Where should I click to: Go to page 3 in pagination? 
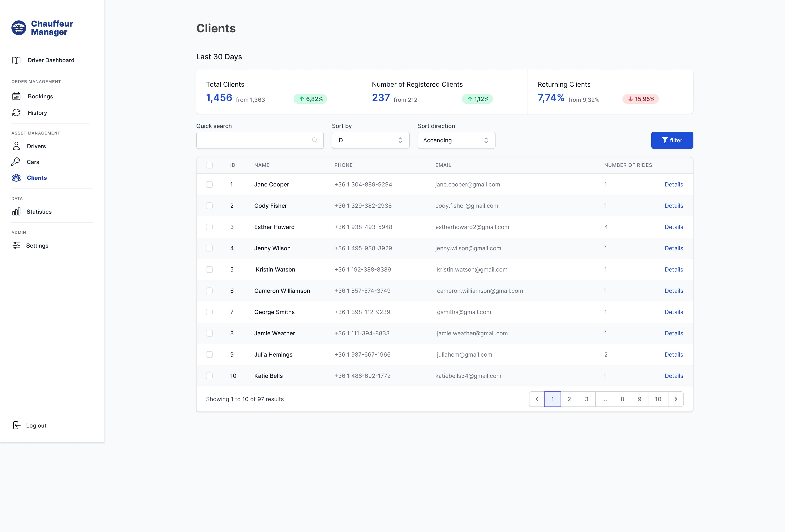pyautogui.click(x=587, y=399)
